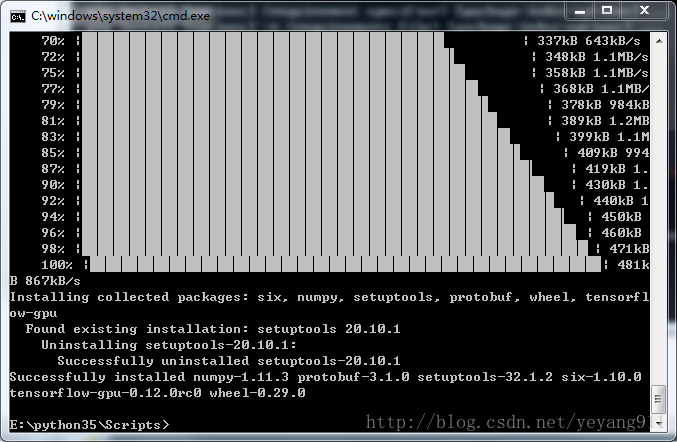Screen dimensions: 677x442
Task: Click the 98% progress label
Action: pos(53,249)
